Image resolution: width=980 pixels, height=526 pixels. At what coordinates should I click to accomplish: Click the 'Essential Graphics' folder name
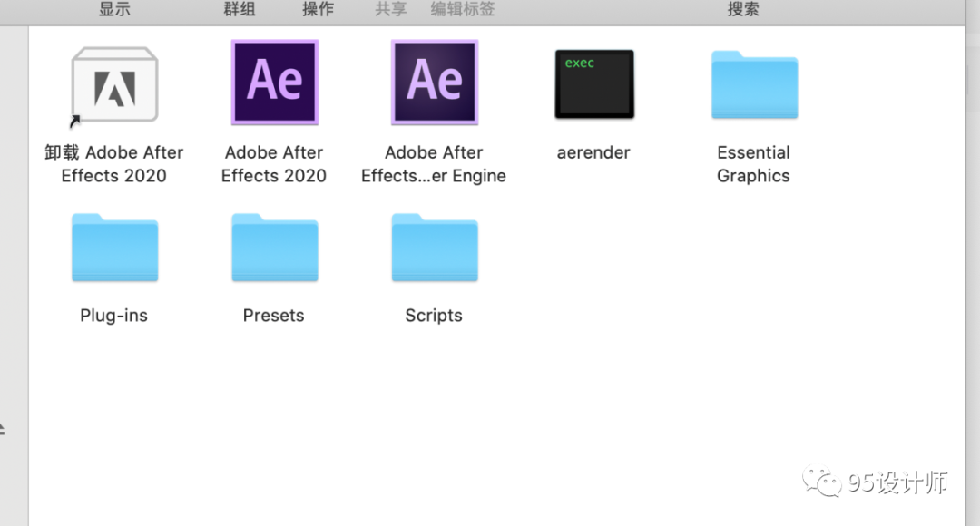(x=753, y=163)
